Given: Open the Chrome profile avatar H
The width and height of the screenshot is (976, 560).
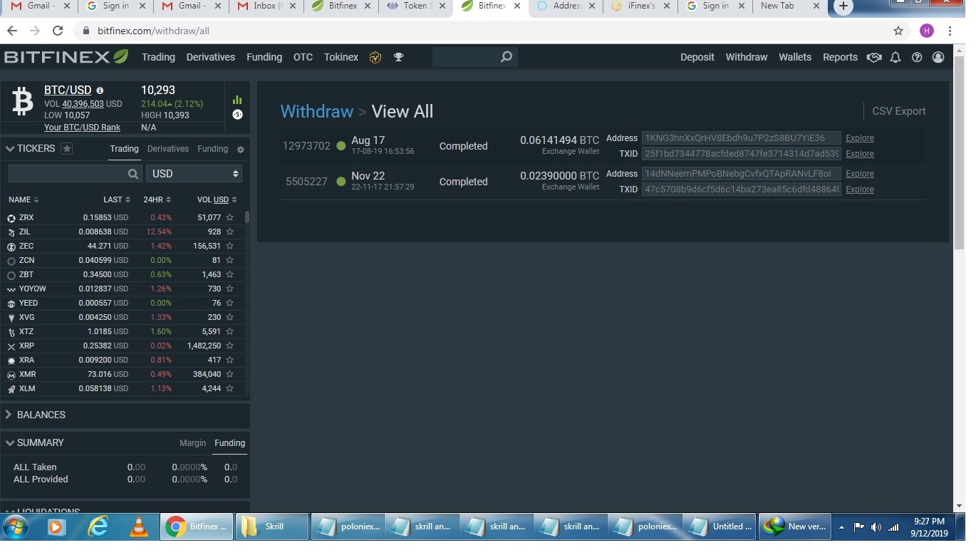Looking at the screenshot, I should point(926,31).
